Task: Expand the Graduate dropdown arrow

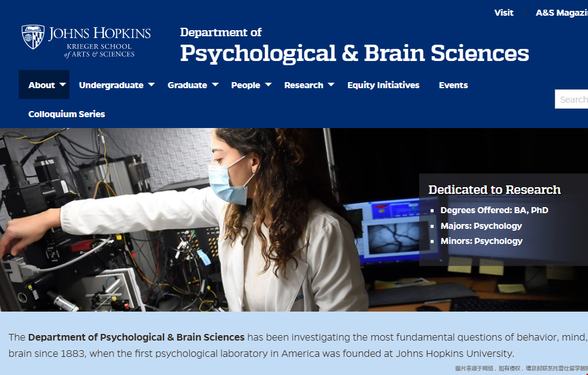Action: tap(215, 85)
